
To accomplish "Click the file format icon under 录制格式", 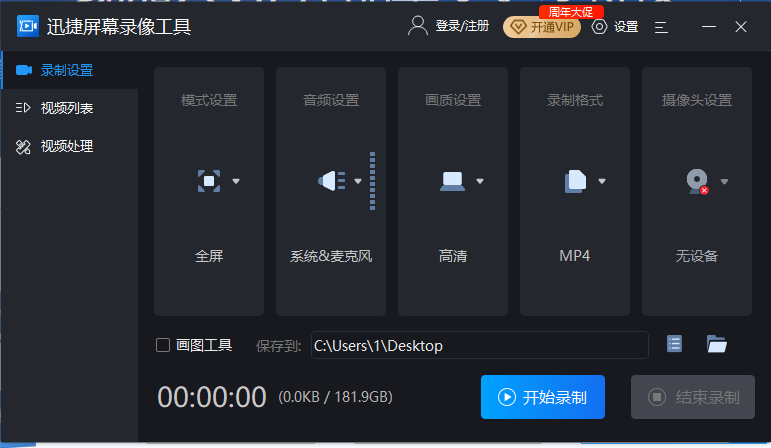I will [x=575, y=181].
